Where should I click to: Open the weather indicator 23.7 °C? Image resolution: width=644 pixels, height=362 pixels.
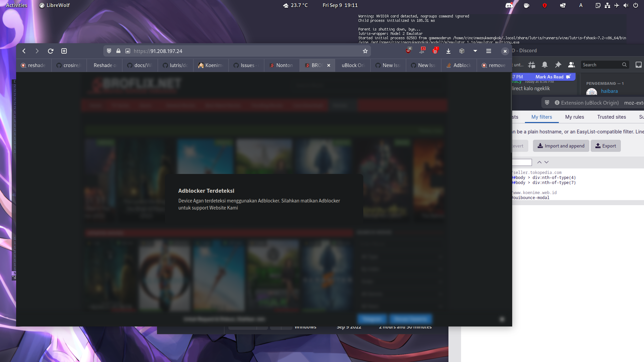click(295, 5)
